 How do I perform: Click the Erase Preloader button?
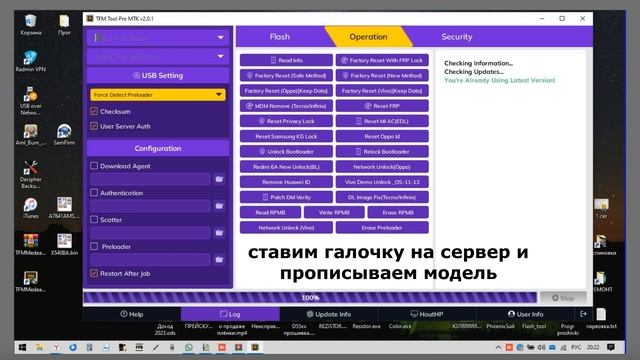[x=382, y=228]
